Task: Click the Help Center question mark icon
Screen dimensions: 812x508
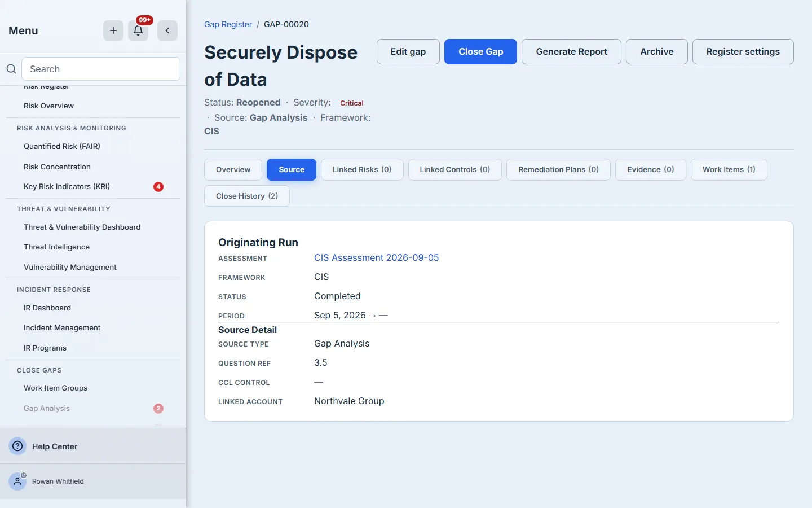Action: tap(18, 446)
